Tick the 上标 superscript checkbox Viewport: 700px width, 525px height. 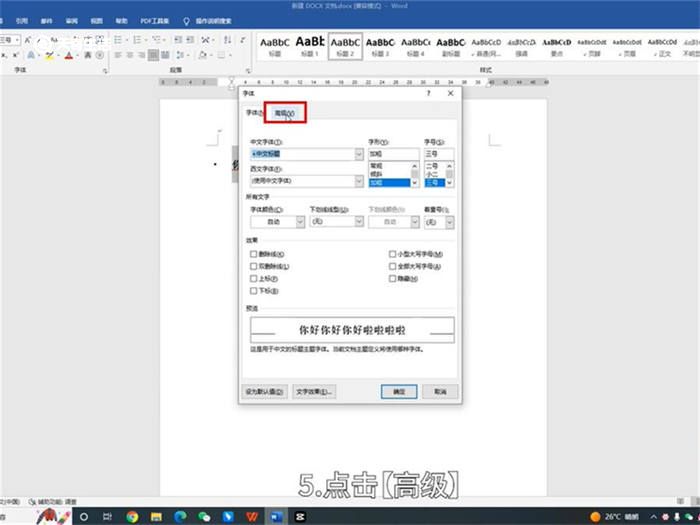point(254,279)
